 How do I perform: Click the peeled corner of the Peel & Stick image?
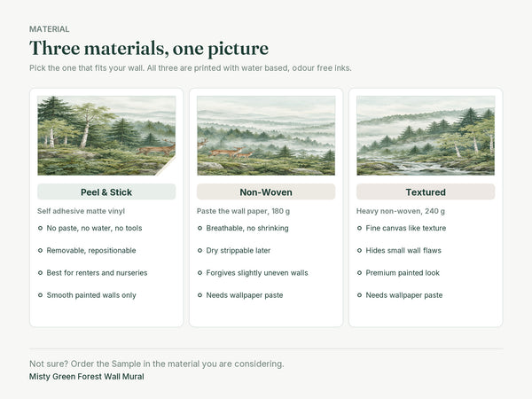tap(168, 168)
